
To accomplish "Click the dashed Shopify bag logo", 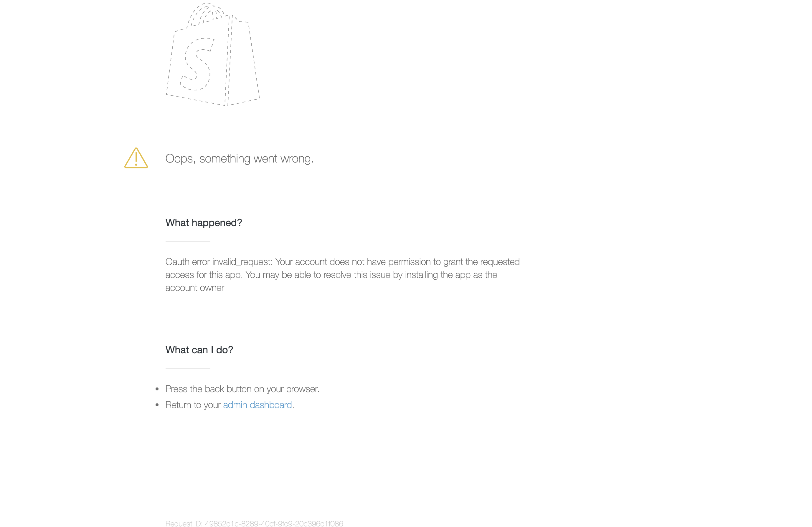I will pos(213,54).
